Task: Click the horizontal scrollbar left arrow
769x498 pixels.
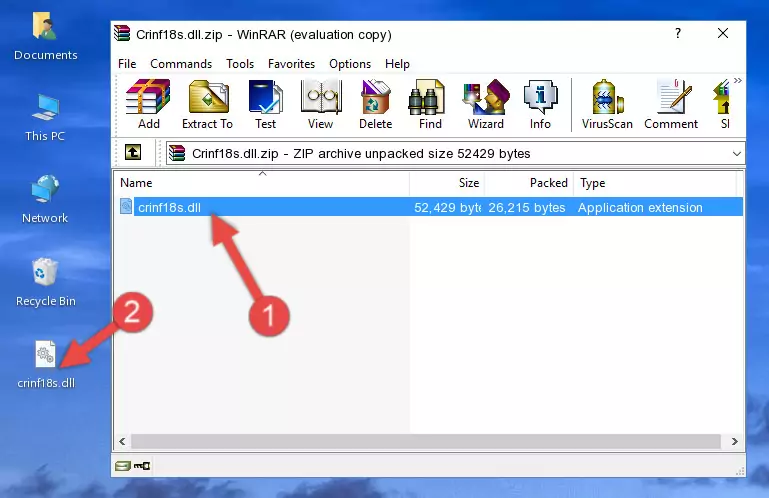Action: 122,441
